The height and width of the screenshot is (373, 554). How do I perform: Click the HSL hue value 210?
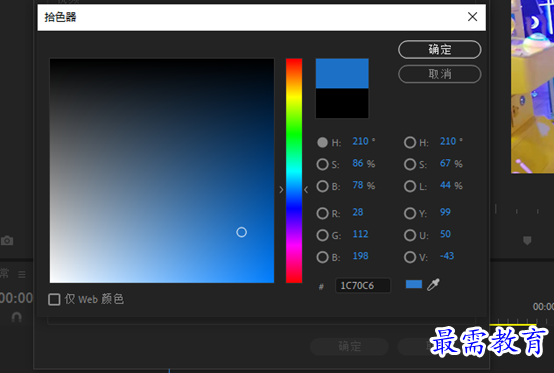tap(448, 141)
